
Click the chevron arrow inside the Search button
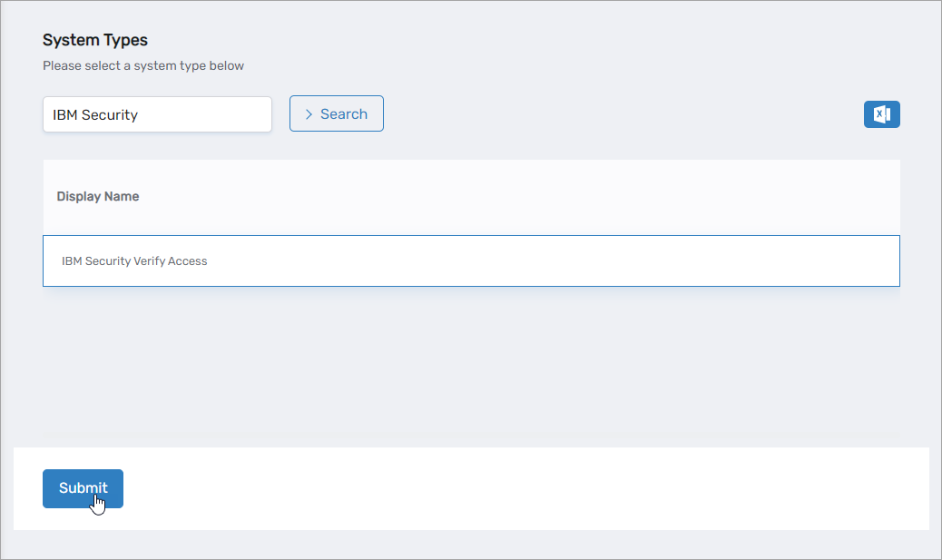(x=309, y=114)
